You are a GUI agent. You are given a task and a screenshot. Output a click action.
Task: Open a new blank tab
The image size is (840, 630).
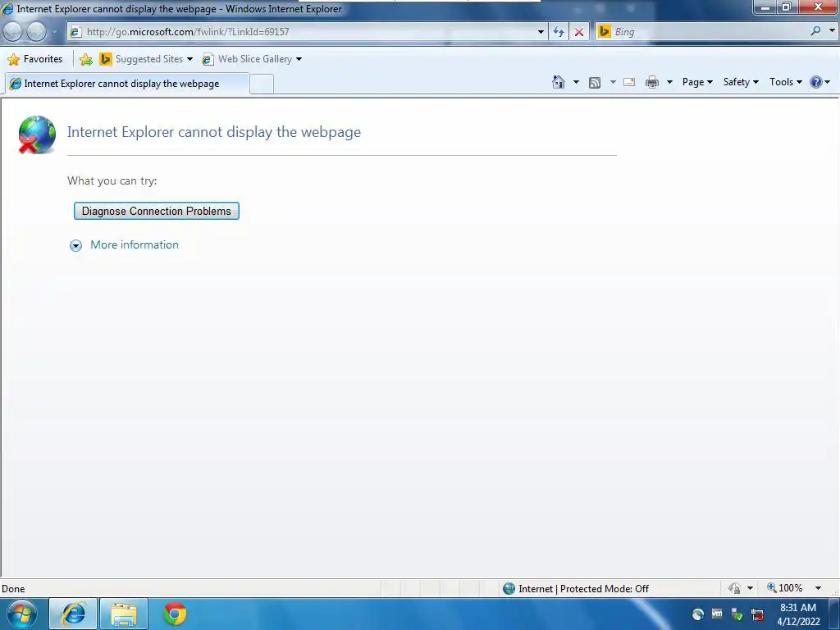pyautogui.click(x=262, y=84)
